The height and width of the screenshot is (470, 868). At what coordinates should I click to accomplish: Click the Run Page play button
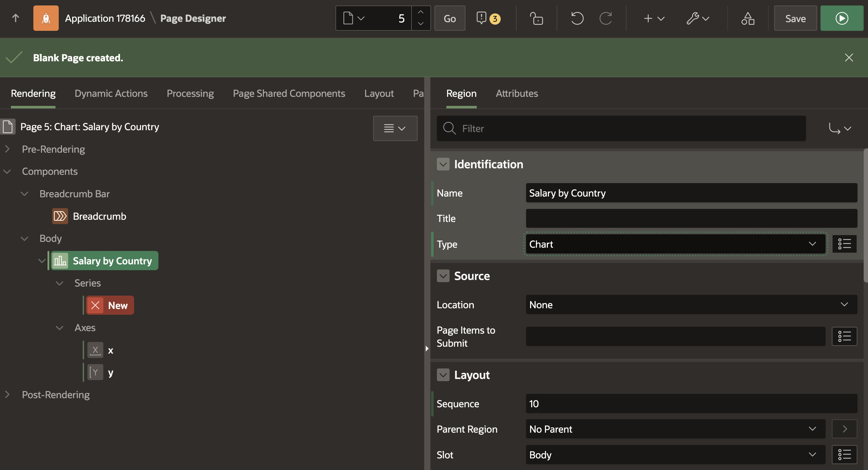pyautogui.click(x=842, y=18)
